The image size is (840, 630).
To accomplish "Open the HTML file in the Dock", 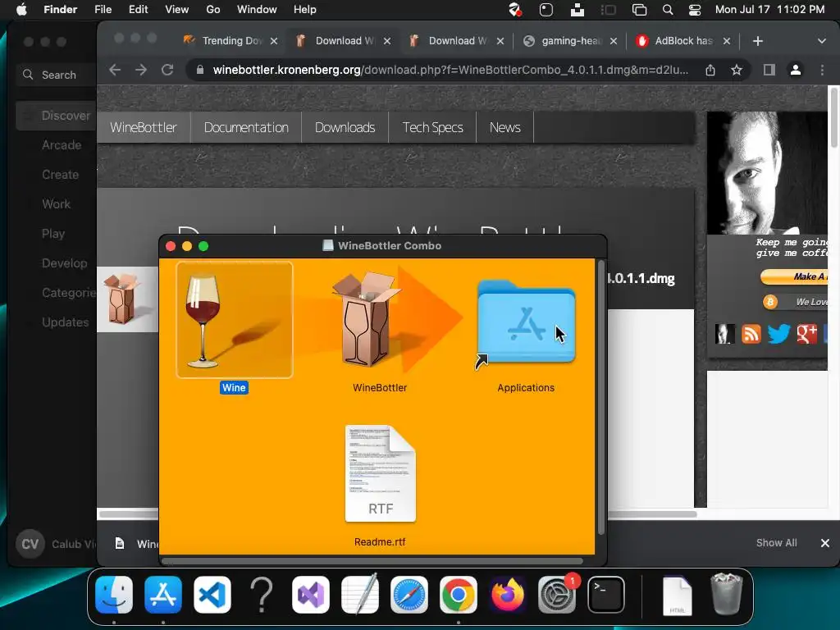I will pos(677,595).
